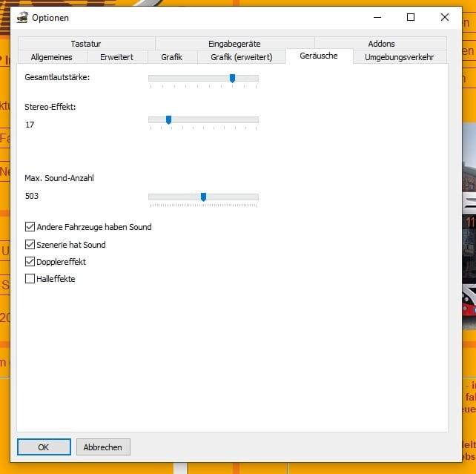Open the Eingabegeräte tab
The height and width of the screenshot is (474, 476).
234,44
